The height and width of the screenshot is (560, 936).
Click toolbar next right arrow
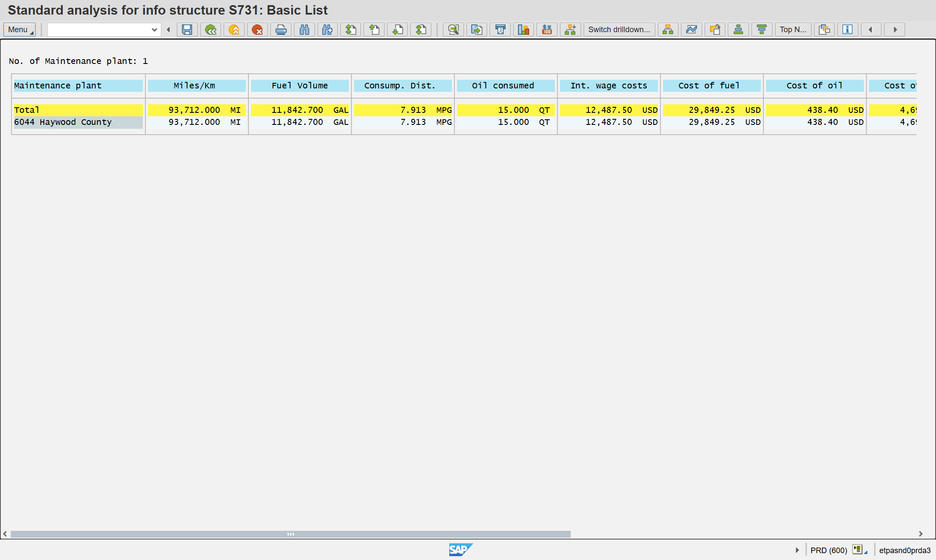[895, 30]
